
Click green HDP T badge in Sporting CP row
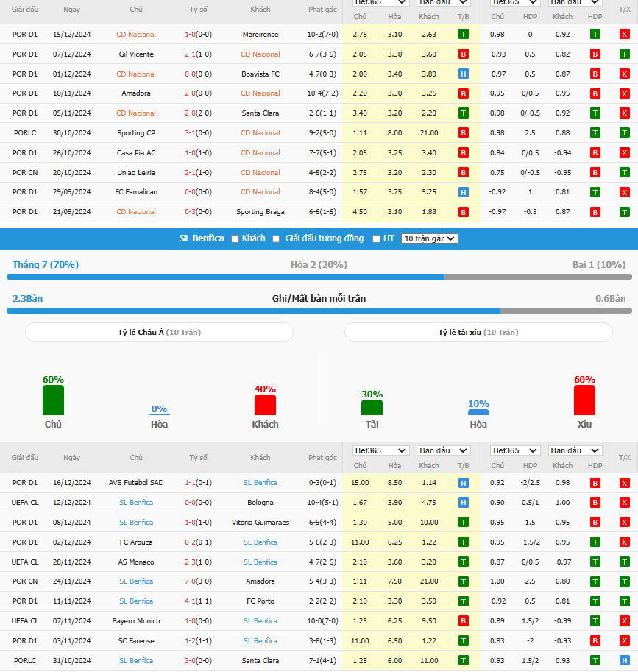click(x=595, y=133)
